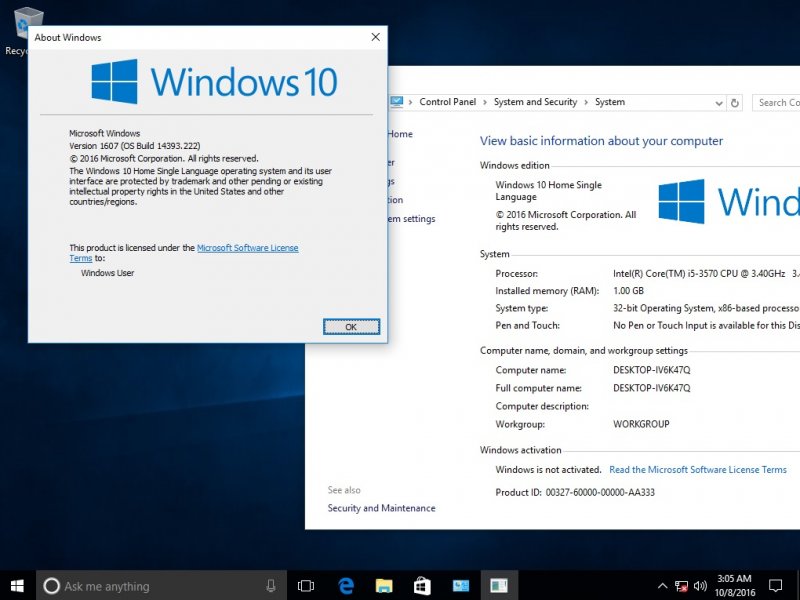Screen dimensions: 800x600
Task: Refresh the System control panel page
Action: click(735, 103)
